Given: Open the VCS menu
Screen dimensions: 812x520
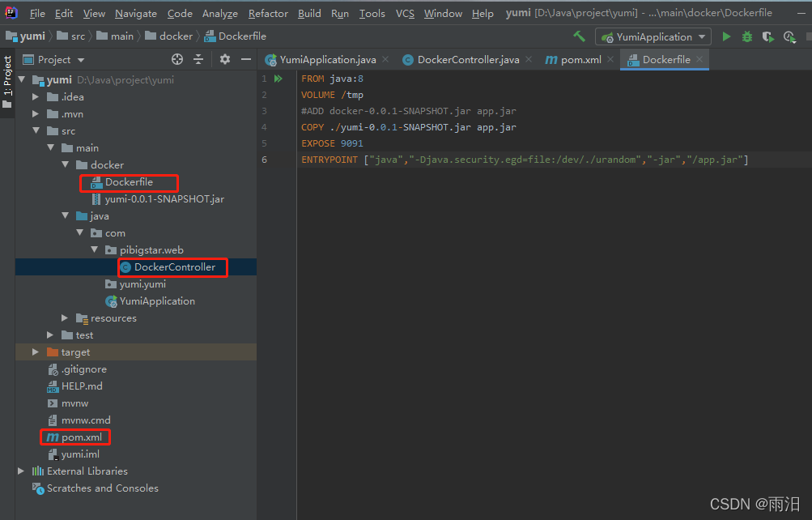Looking at the screenshot, I should [x=405, y=14].
